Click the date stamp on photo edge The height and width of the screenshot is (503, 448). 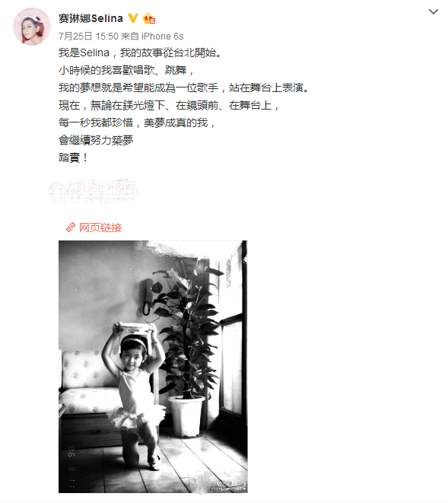click(x=72, y=466)
